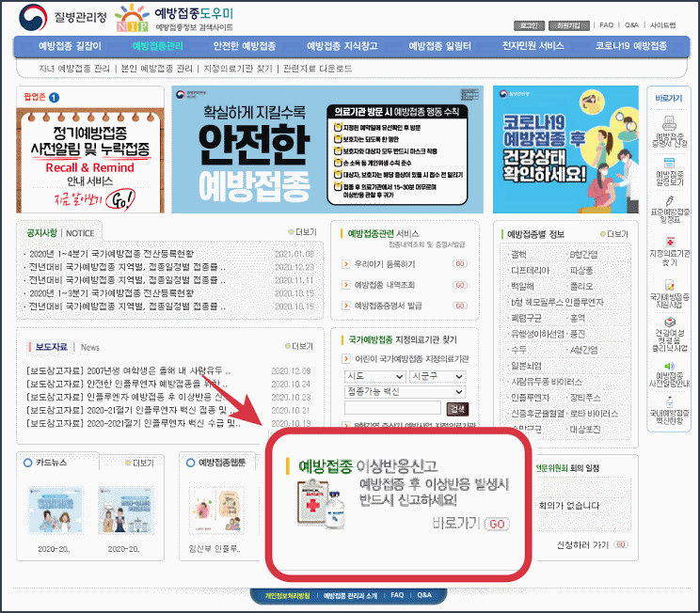Click GO button beside 바로가기 in 이상반응신고
Screen dimensions: 700x613
pos(498,524)
